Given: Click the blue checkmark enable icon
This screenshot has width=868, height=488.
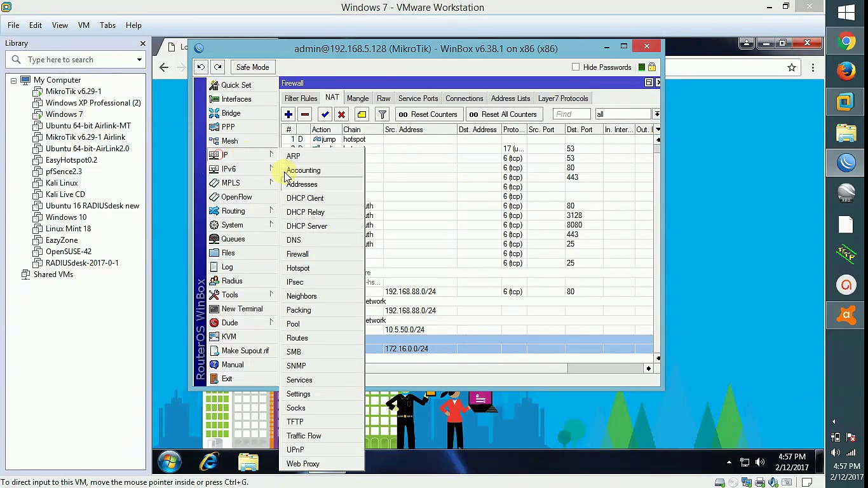Looking at the screenshot, I should pos(325,114).
